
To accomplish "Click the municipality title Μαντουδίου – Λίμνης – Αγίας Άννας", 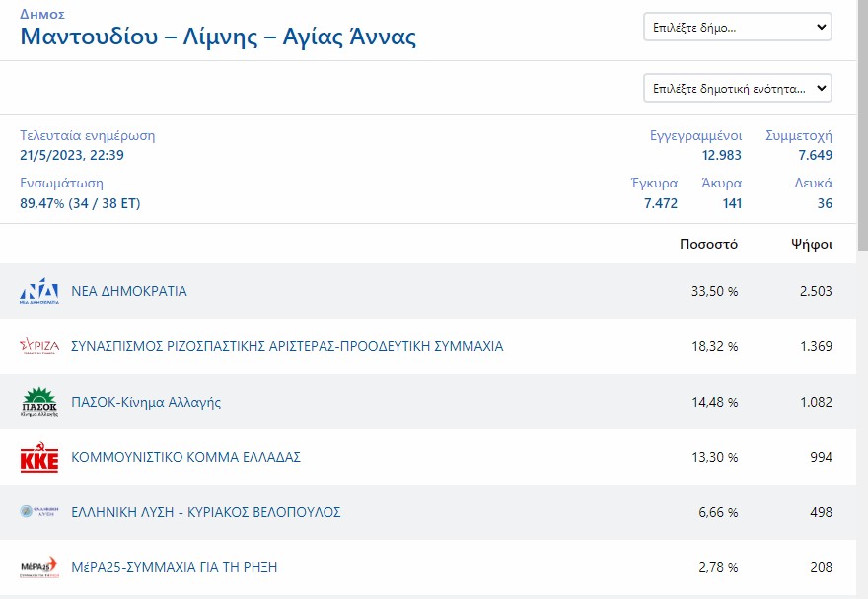I will point(218,37).
